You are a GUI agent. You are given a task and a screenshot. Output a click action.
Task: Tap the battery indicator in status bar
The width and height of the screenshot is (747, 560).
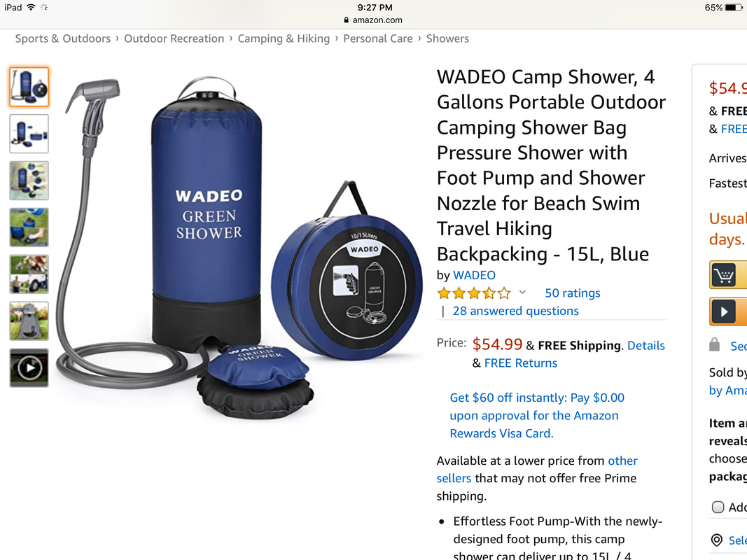tap(734, 8)
